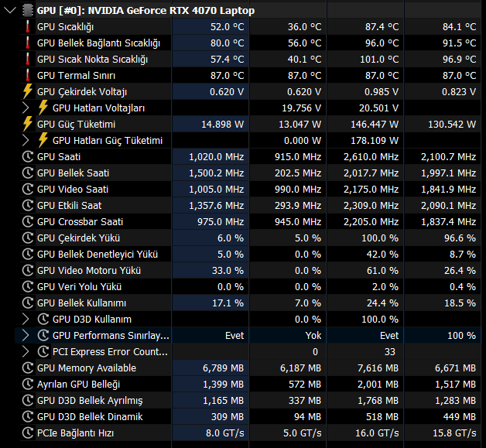The image size is (486, 448).
Task: Click maximum power value 146.447 W
Action: point(375,125)
